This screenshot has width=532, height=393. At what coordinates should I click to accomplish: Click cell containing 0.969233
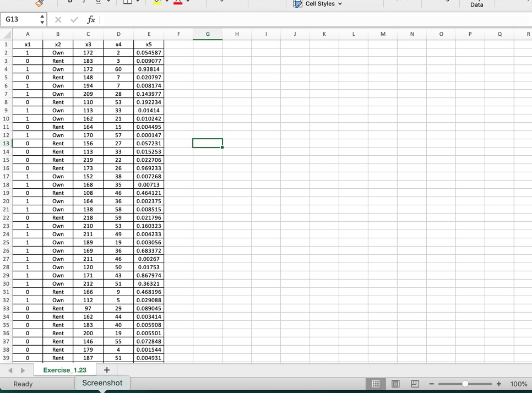pyautogui.click(x=149, y=168)
